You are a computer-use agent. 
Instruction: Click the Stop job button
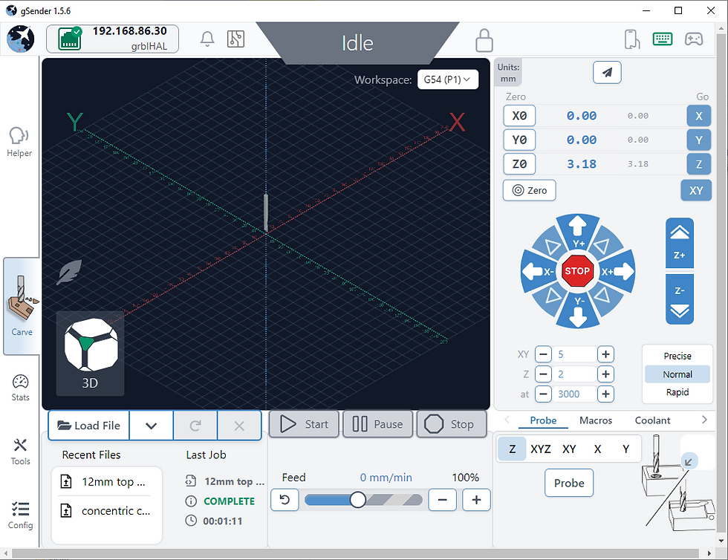452,424
